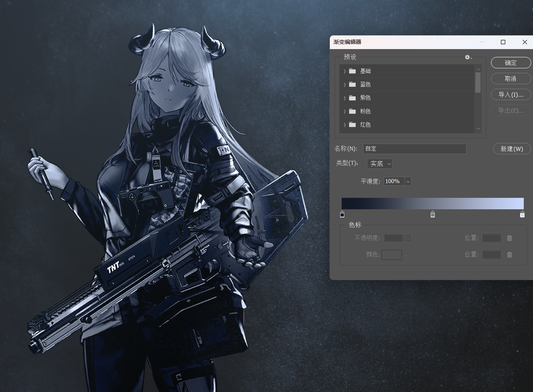533x392 pixels.
Task: Click the 新建(W) button
Action: (x=512, y=149)
